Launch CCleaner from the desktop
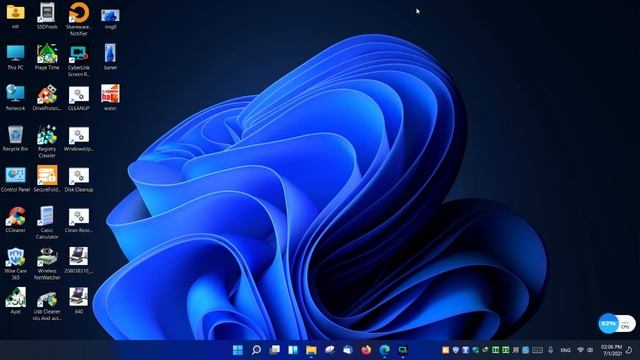This screenshot has height=360, width=640. tap(16, 220)
